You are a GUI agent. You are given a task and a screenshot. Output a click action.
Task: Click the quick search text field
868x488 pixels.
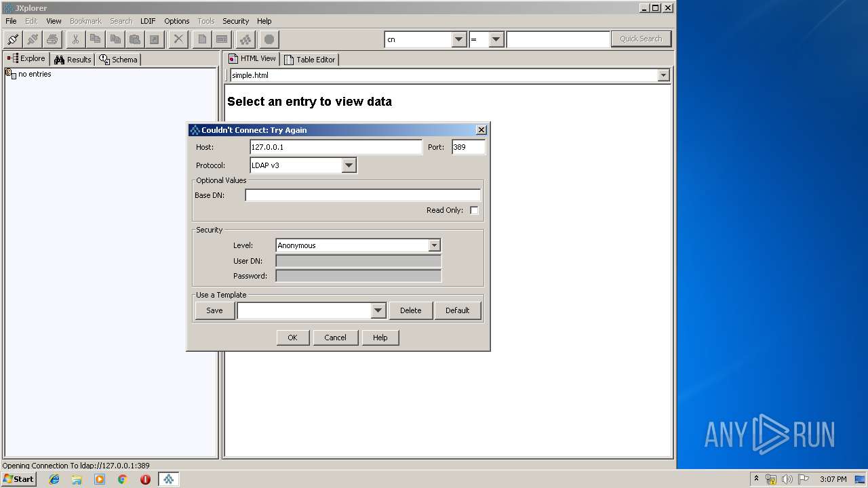point(558,39)
